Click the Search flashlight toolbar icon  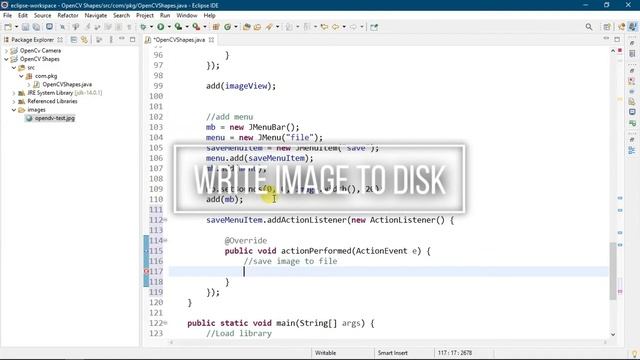pos(269,27)
